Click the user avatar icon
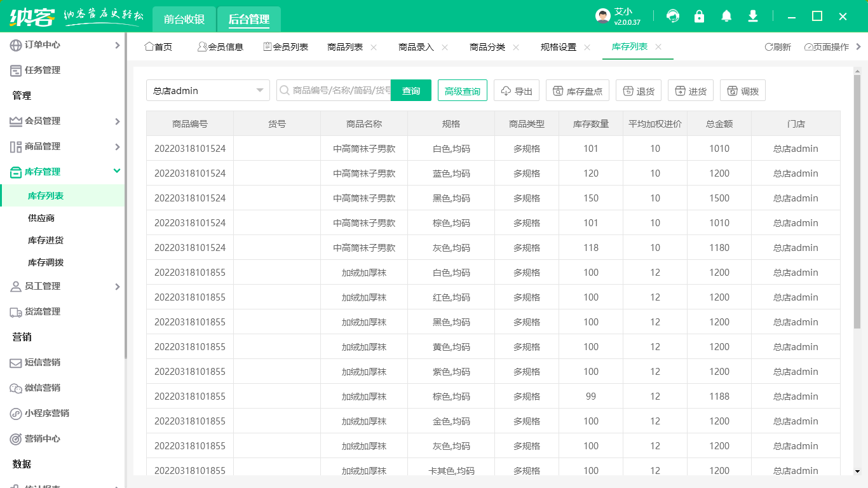The height and width of the screenshot is (488, 868). 603,17
